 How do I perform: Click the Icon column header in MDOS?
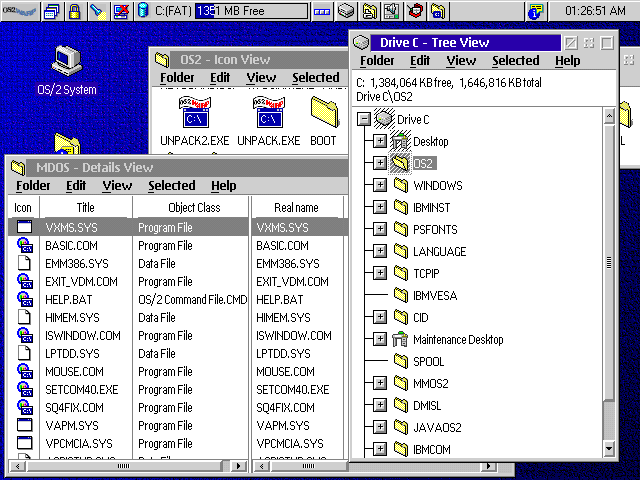point(23,207)
